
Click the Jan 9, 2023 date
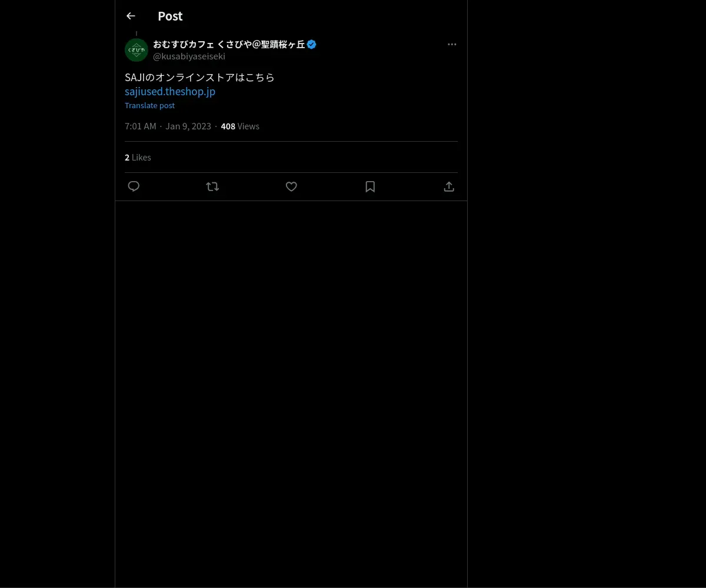point(188,126)
